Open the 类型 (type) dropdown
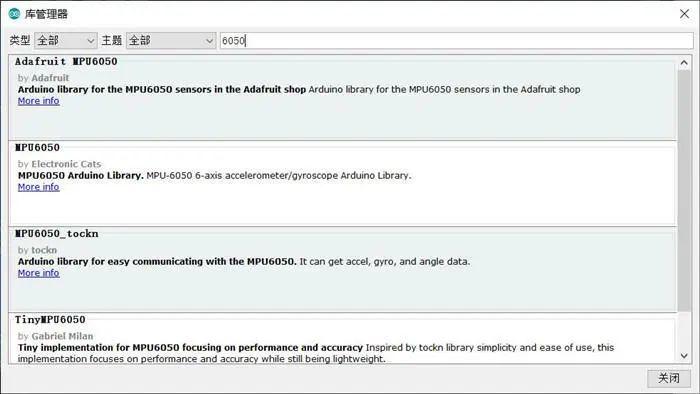The height and width of the screenshot is (394, 700). [66, 41]
